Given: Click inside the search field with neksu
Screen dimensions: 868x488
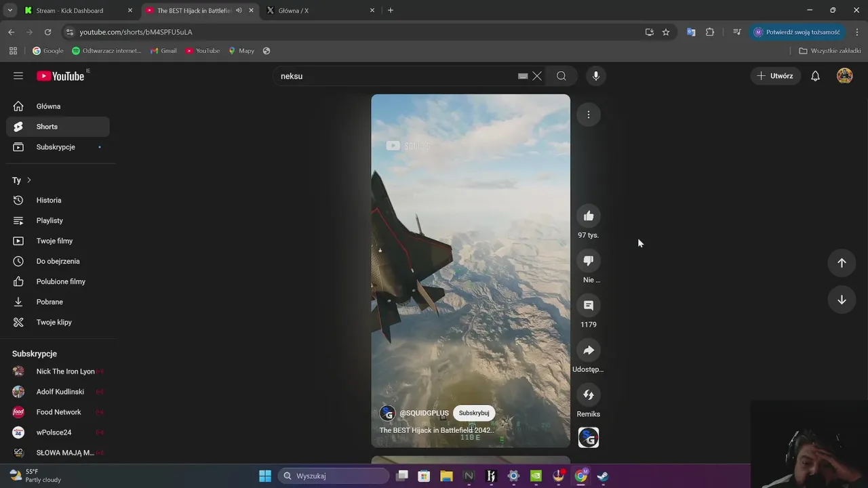Looking at the screenshot, I should (x=397, y=76).
